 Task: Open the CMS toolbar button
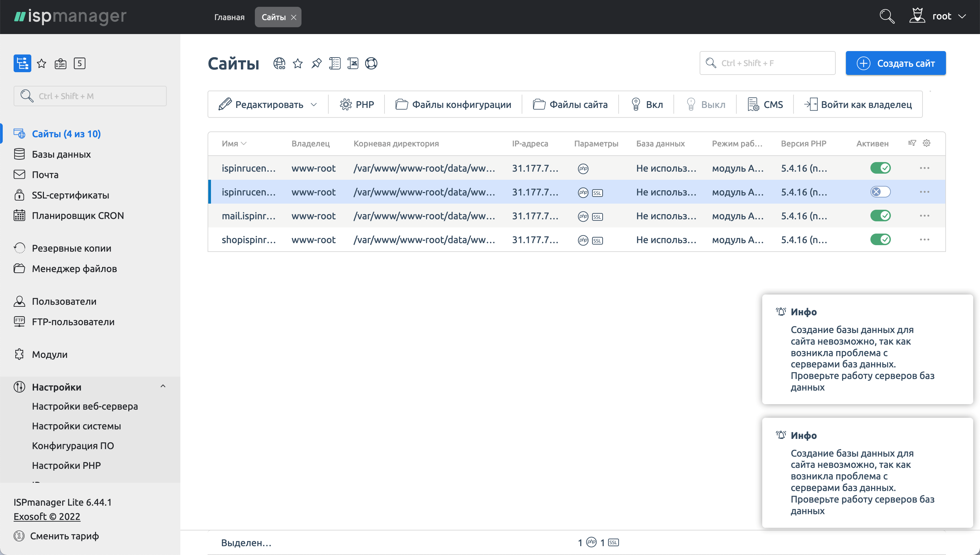tap(765, 105)
